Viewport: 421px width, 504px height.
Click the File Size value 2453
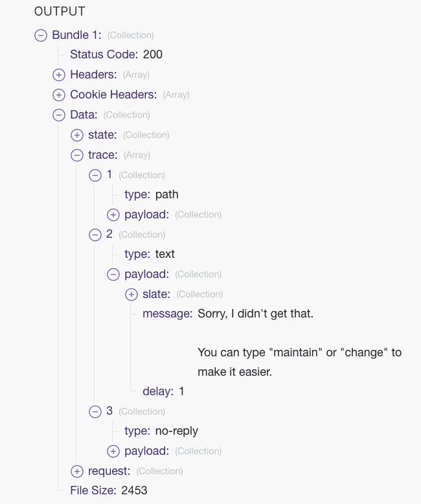(x=134, y=490)
